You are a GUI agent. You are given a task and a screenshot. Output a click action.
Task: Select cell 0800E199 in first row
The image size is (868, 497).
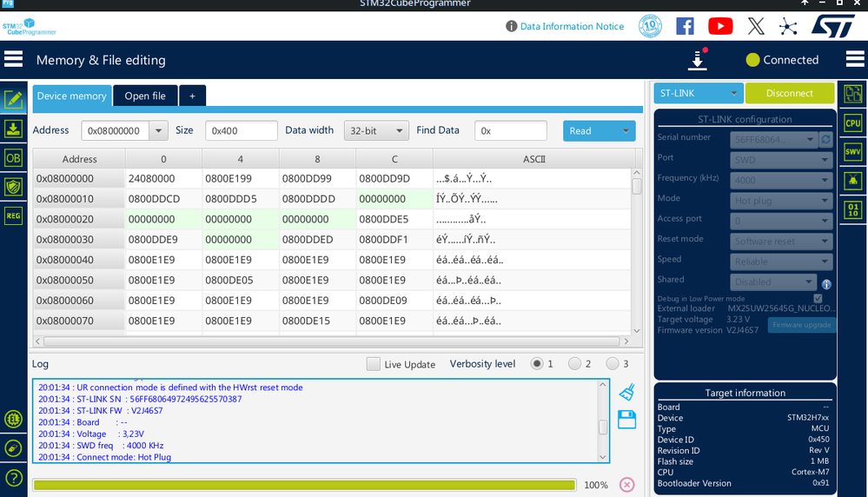pyautogui.click(x=241, y=179)
